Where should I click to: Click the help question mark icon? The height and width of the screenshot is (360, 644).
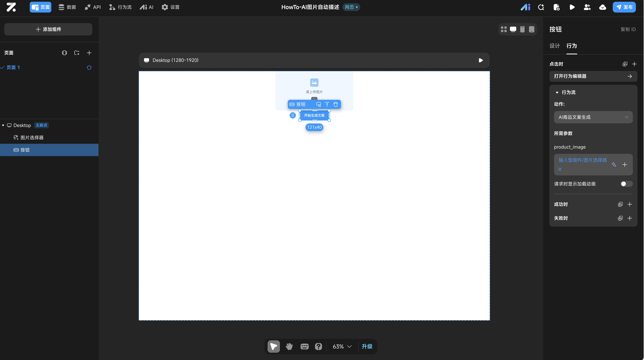318,346
